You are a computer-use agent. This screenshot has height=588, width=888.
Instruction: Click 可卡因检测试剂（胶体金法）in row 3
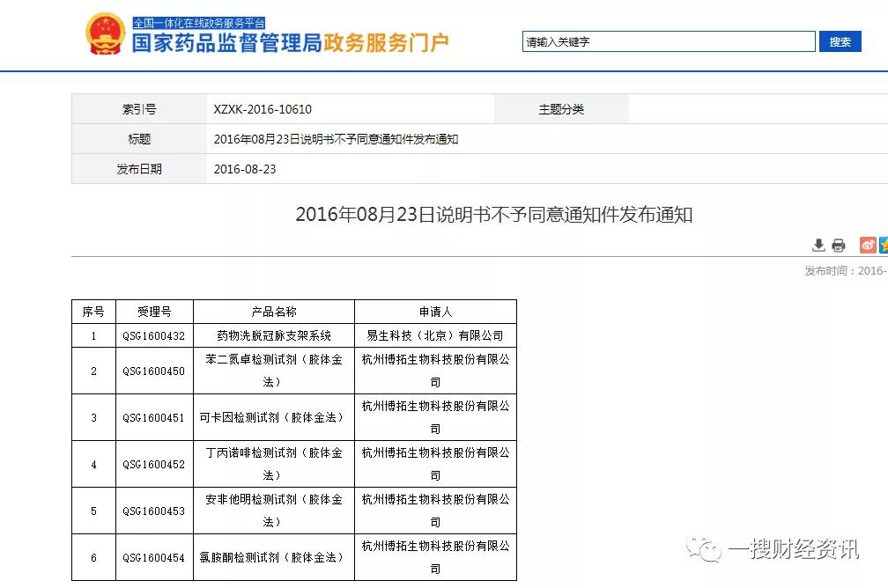click(x=272, y=416)
